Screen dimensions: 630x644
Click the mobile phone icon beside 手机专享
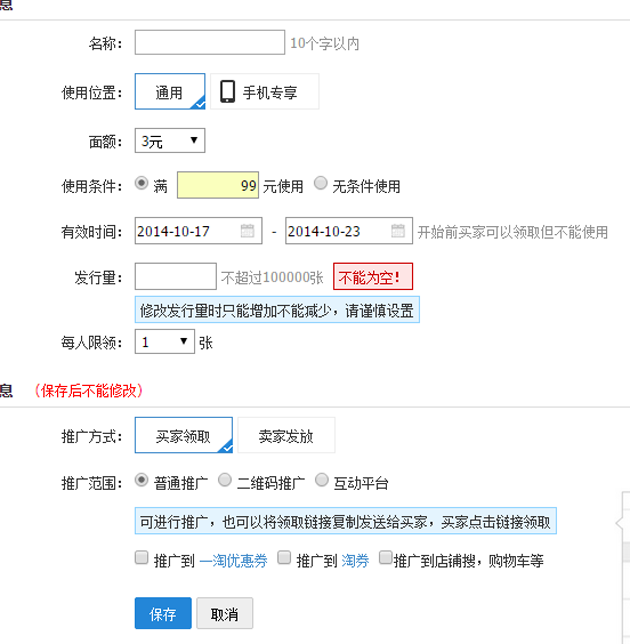coord(228,92)
